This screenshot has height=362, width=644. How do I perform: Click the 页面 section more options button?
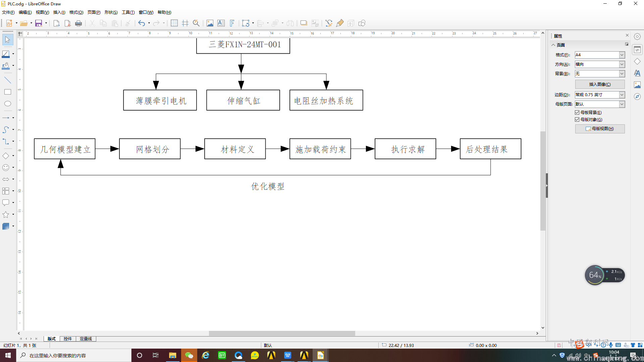point(627,44)
